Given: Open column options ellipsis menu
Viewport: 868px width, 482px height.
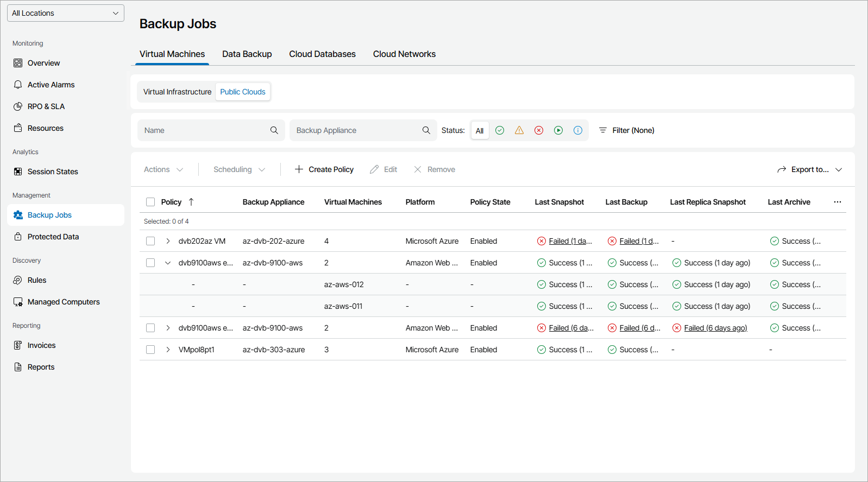Looking at the screenshot, I should [x=838, y=202].
